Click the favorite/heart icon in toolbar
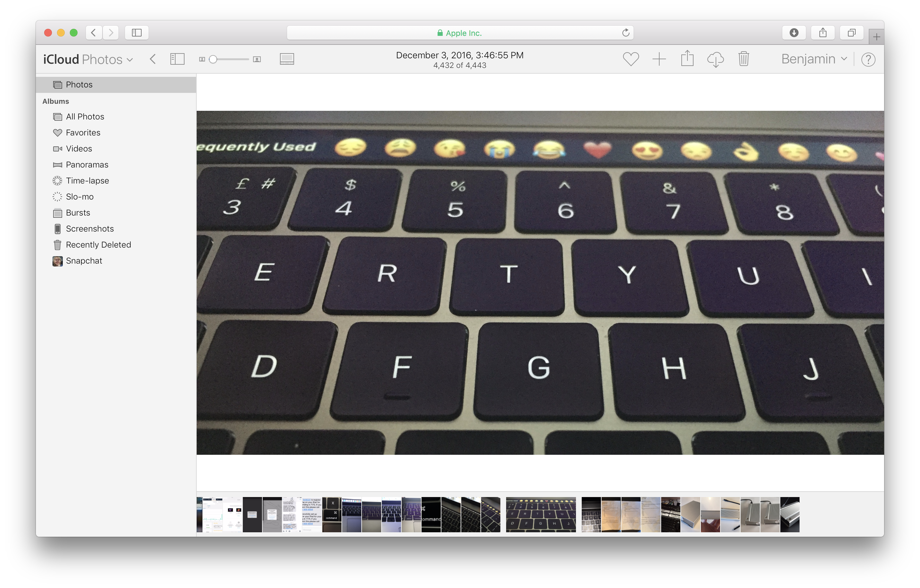 (x=630, y=59)
